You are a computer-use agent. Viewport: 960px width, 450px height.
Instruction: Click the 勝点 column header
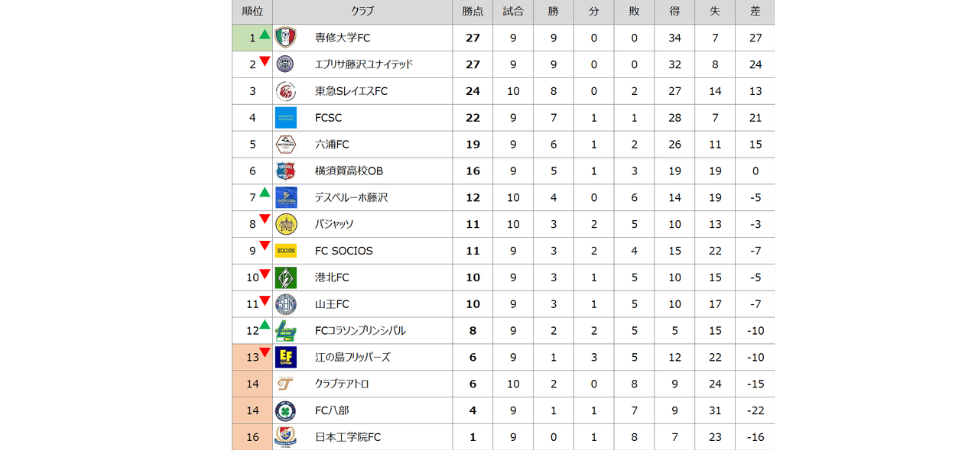click(x=473, y=11)
